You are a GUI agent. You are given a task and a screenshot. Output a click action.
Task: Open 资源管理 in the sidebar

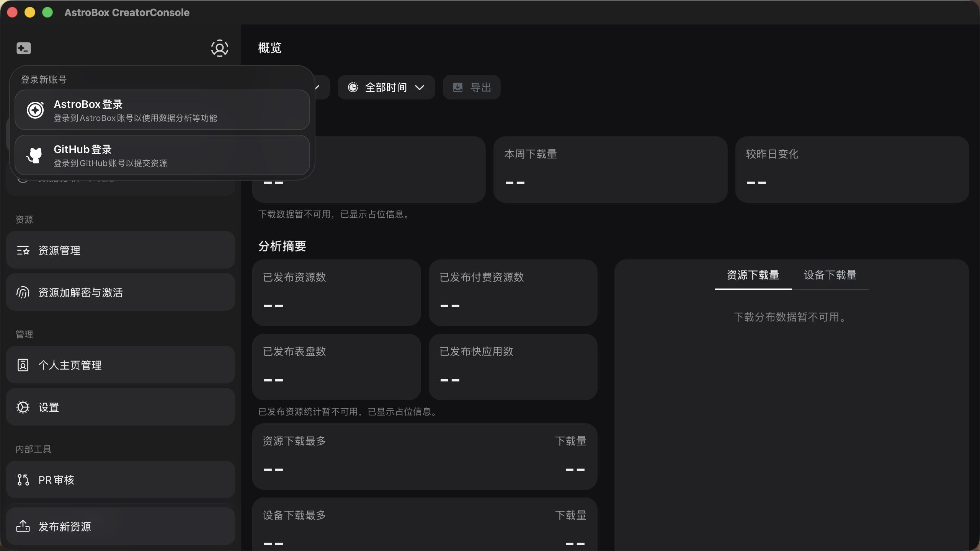point(121,250)
